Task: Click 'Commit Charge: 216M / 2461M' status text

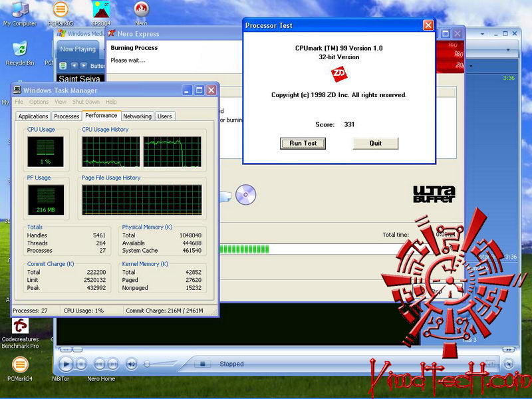Action: 164,311
